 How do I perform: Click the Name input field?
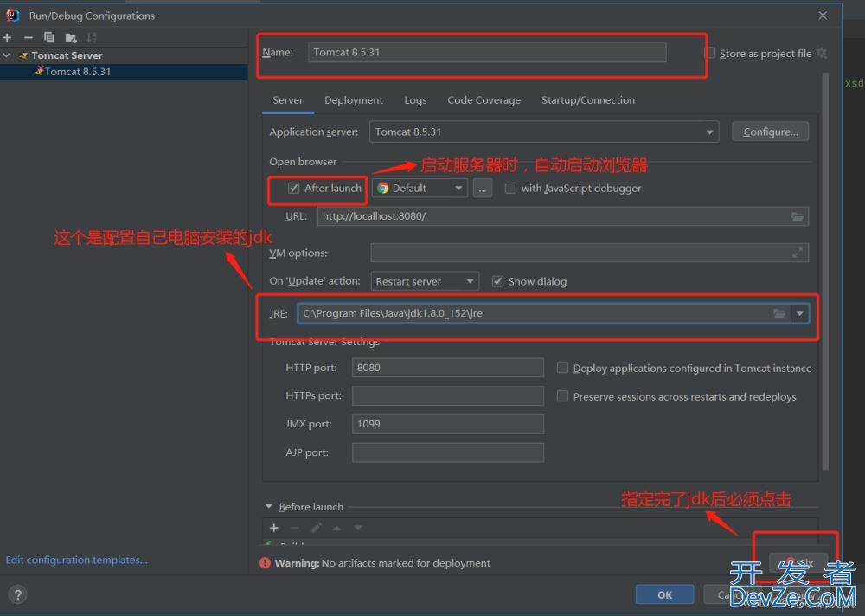coord(487,53)
